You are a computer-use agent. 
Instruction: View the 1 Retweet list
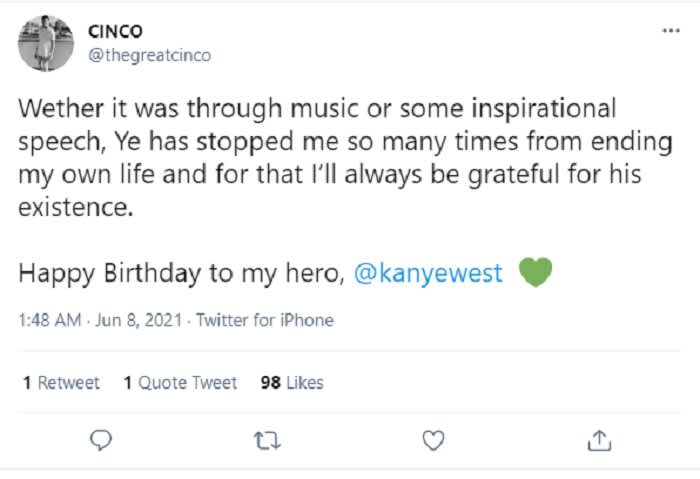[61, 383]
